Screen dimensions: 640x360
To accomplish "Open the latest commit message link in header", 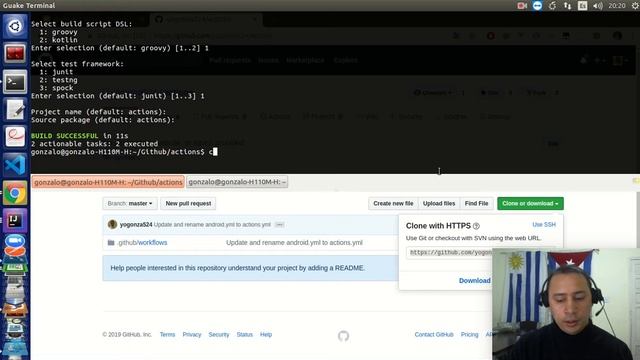I will pyautogui.click(x=212, y=224).
